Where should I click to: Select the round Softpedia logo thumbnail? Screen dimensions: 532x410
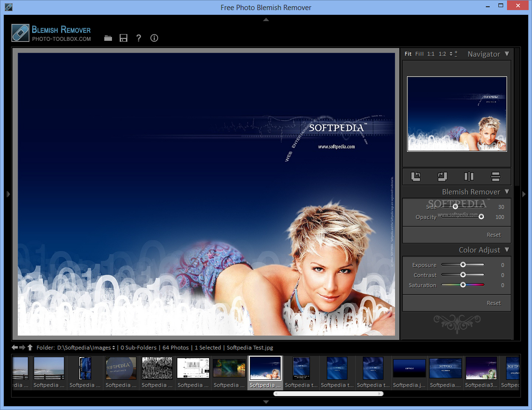tap(121, 368)
